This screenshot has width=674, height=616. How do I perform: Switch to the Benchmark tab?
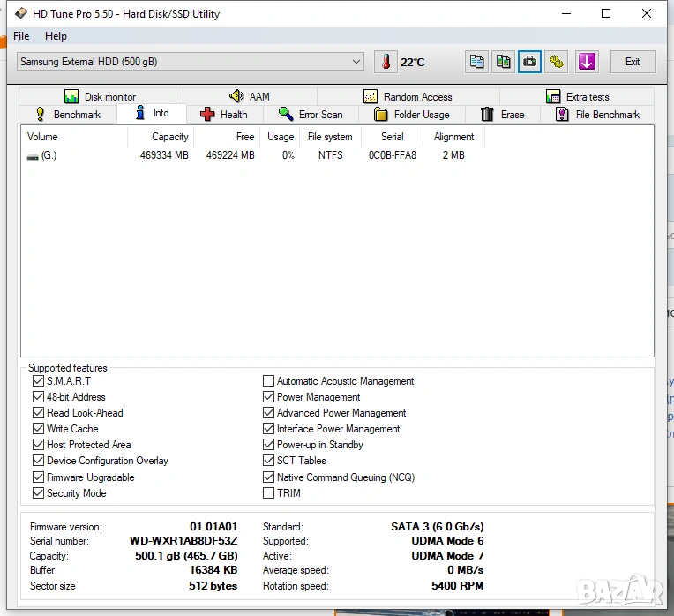click(68, 115)
